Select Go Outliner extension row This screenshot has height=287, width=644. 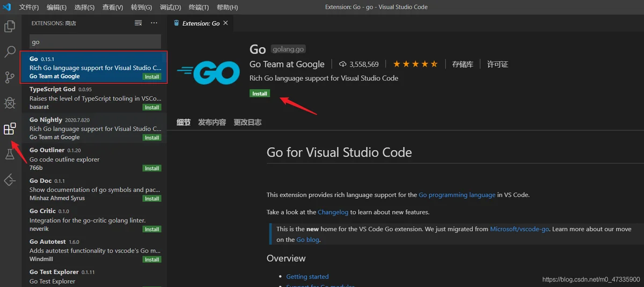(x=94, y=159)
